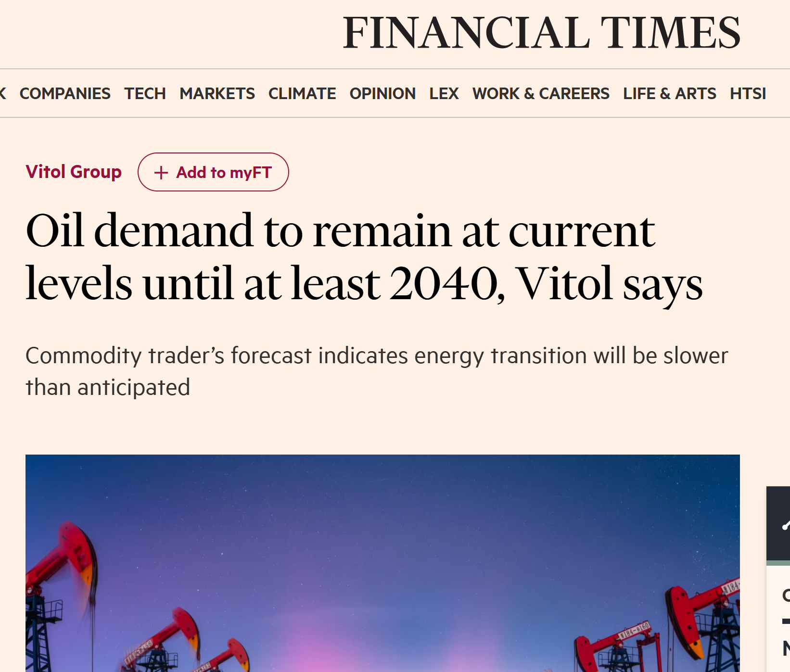Open the Life & Arts section

tap(669, 93)
